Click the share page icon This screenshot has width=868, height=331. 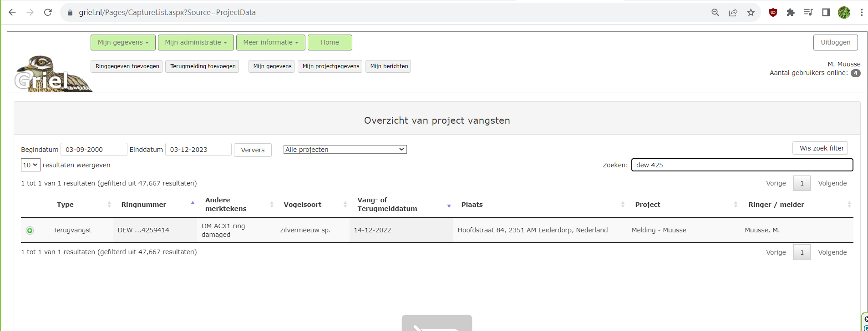coord(733,12)
